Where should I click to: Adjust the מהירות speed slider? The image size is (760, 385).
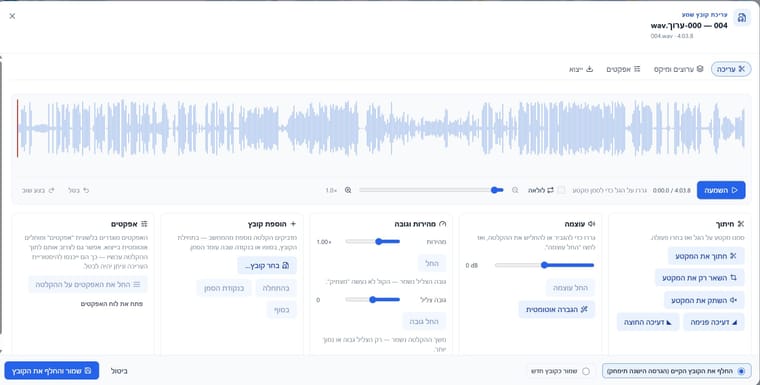tap(372, 241)
